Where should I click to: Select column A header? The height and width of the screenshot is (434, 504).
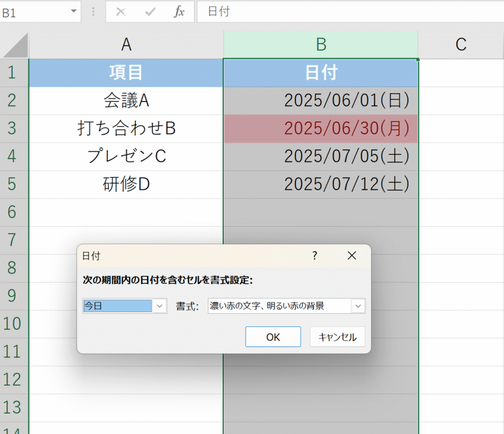[126, 45]
